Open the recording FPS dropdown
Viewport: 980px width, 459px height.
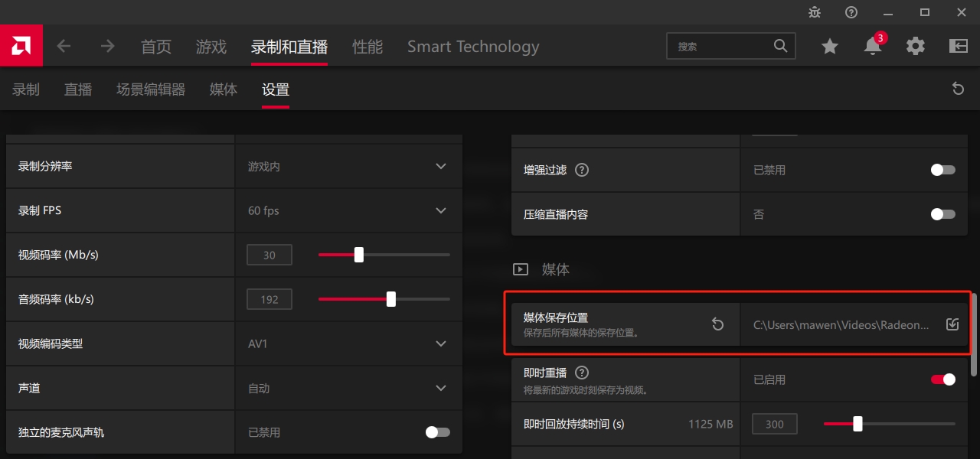pos(441,210)
